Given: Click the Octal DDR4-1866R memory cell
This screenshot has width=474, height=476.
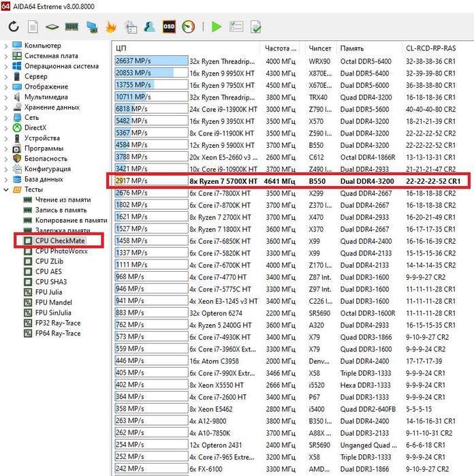Looking at the screenshot, I should [x=368, y=157].
